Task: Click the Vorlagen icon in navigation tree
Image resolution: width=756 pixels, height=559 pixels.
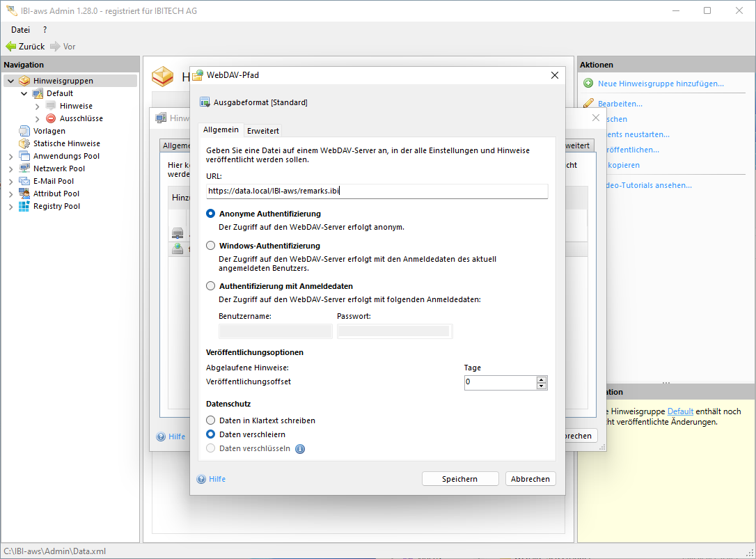Action: click(x=24, y=131)
